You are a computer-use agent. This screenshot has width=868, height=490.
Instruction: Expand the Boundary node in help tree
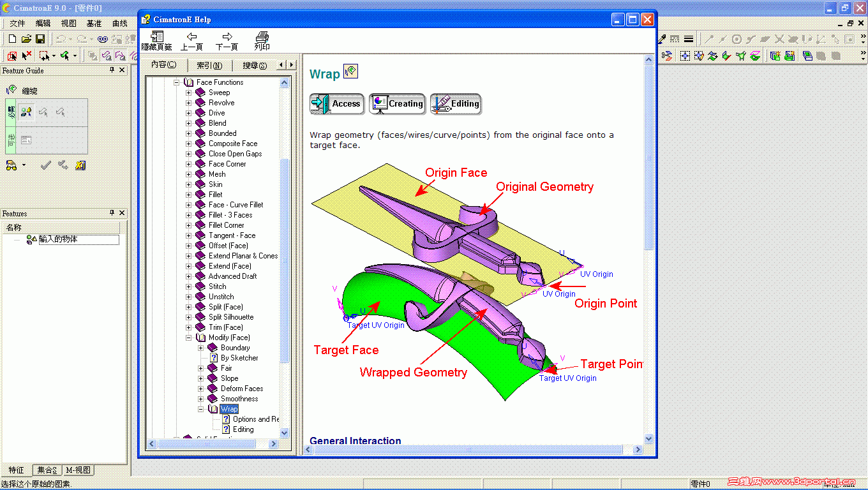point(201,348)
